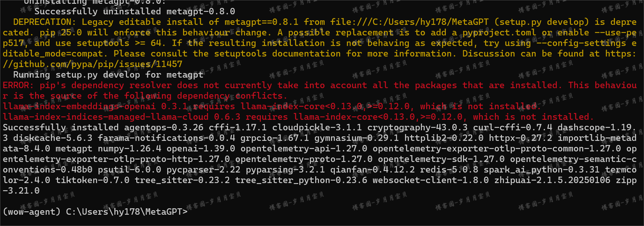Click the llama-index-indices-managed-llama-cloud 0.6.3 text
Screen dimensions: 644x226
[x=122, y=117]
